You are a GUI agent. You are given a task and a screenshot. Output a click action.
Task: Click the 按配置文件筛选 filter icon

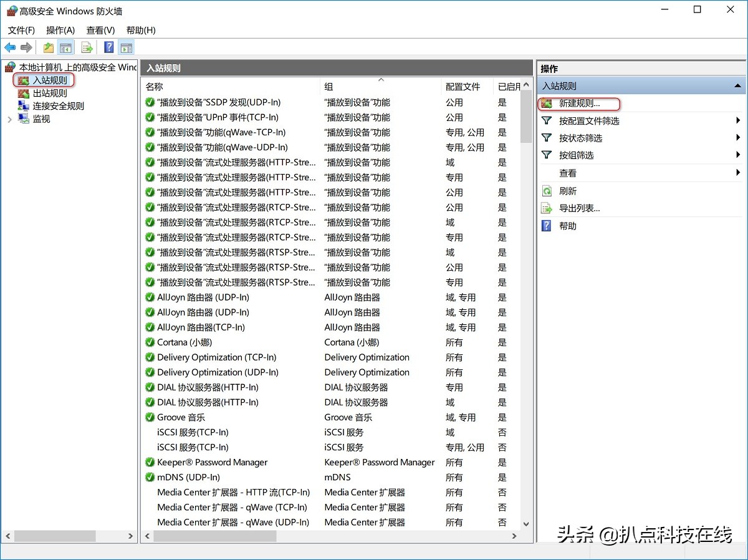pos(547,121)
